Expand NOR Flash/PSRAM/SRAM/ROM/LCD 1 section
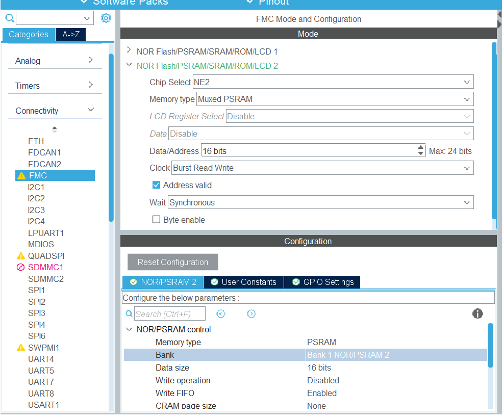Image resolution: width=504 pixels, height=420 pixels. click(x=129, y=50)
